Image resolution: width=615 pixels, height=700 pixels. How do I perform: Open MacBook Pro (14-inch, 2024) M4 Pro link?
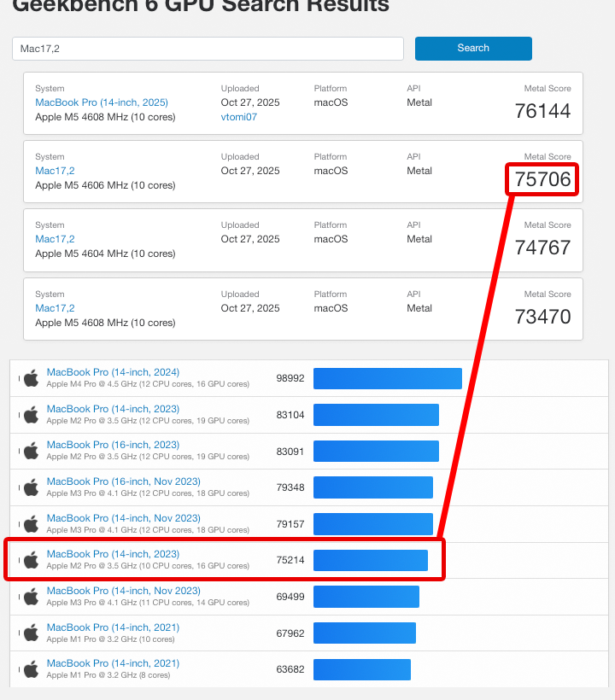(x=113, y=372)
